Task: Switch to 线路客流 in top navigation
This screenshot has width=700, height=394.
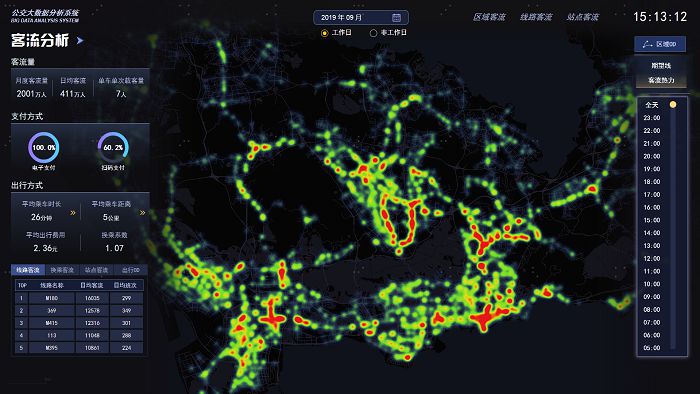Action: [536, 17]
